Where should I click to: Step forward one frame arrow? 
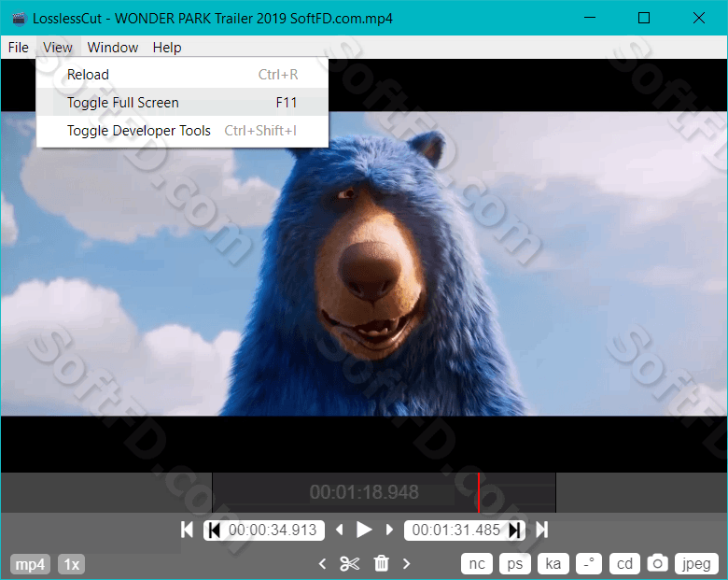click(389, 530)
